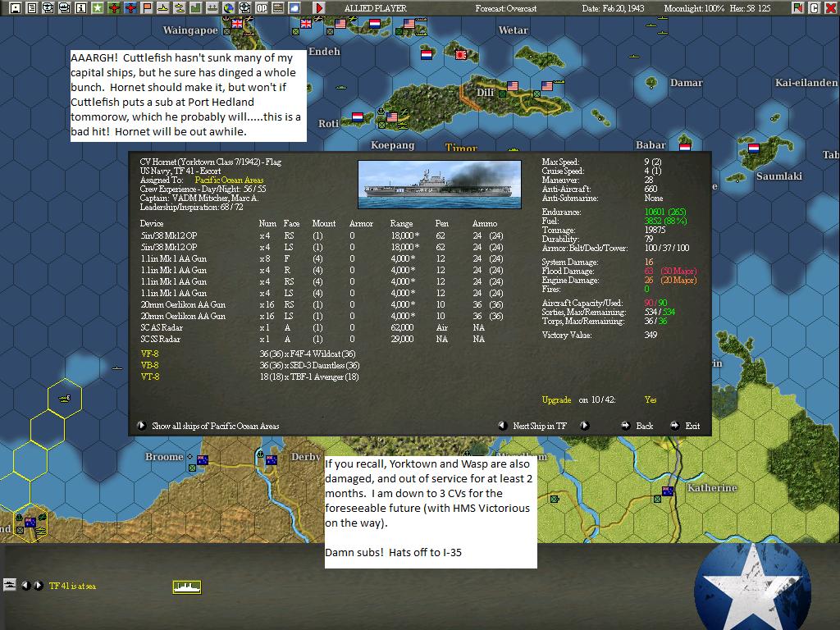Click the Victory Value 349

651,335
